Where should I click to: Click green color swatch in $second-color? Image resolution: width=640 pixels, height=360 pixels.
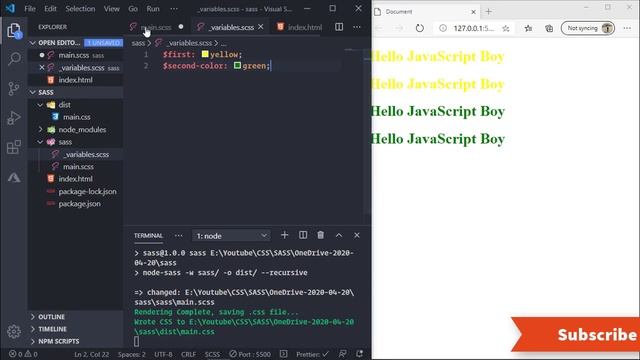point(237,65)
